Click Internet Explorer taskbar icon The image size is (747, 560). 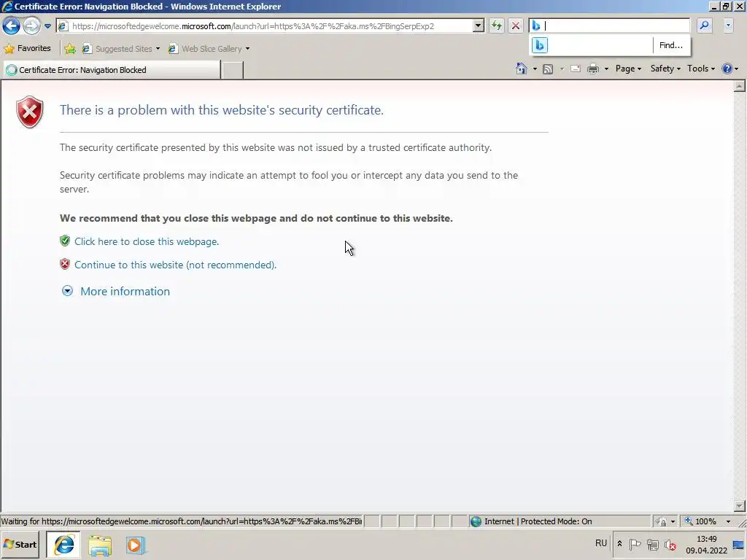63,545
